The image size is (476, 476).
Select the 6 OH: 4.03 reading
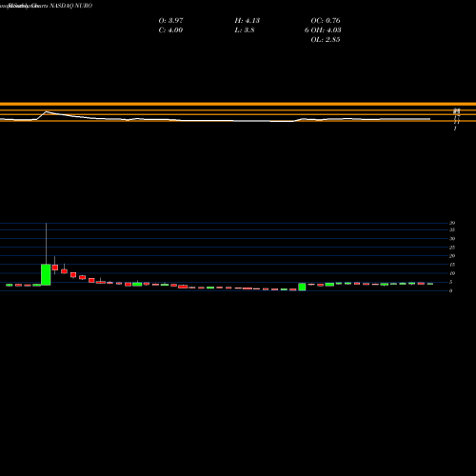[323, 30]
